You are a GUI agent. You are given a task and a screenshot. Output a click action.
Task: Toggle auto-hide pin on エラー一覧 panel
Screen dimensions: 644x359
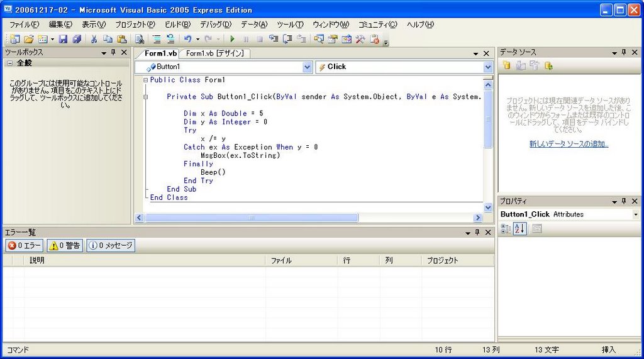click(x=478, y=233)
